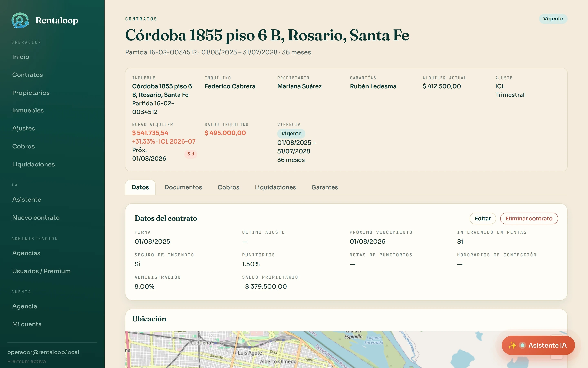Open Propietarios section

pyautogui.click(x=31, y=93)
